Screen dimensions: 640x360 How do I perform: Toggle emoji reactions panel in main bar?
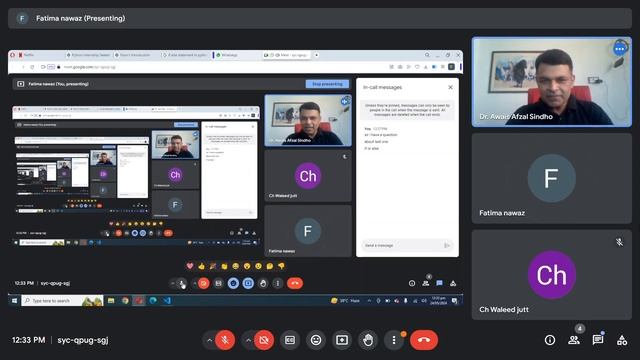[316, 340]
